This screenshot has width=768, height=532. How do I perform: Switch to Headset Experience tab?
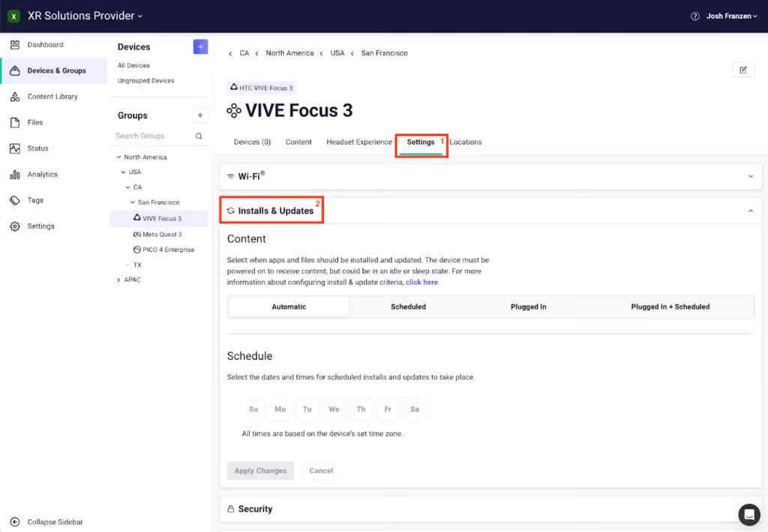[x=359, y=142]
